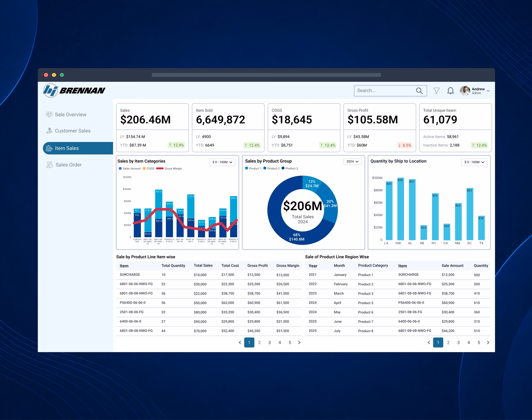Go to previous page in Item wise table
532x420 pixels.
click(240, 343)
